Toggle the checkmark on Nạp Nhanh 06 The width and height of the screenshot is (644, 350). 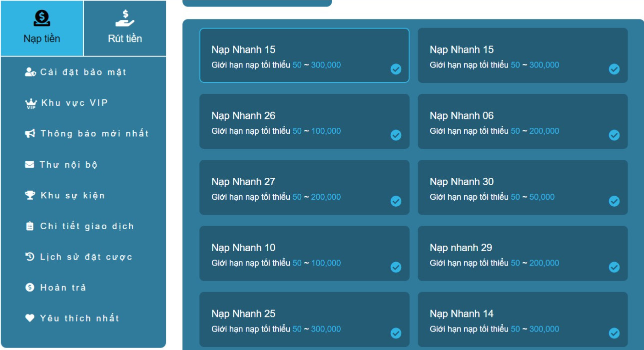(x=614, y=135)
